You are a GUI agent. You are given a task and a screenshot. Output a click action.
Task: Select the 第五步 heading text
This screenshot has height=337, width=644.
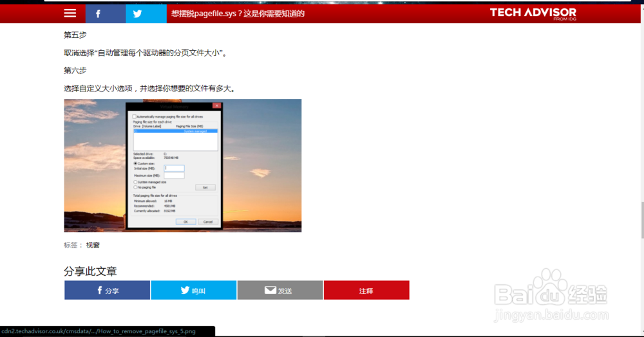coord(75,35)
